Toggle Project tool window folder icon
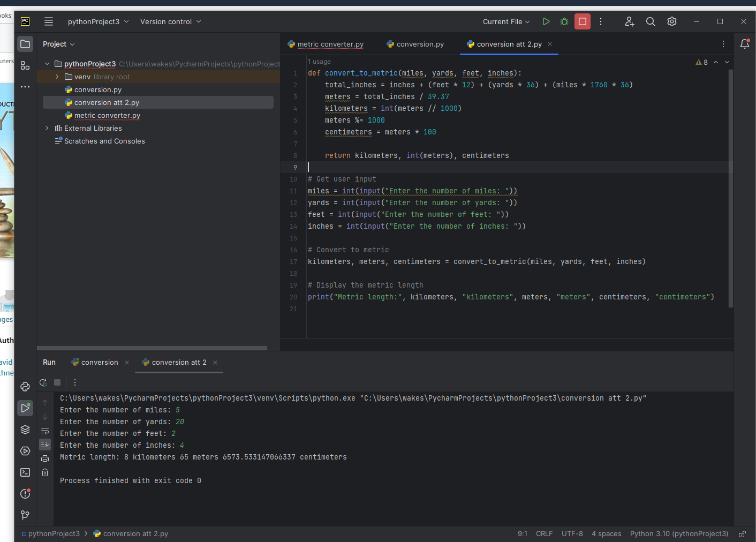 click(x=25, y=44)
